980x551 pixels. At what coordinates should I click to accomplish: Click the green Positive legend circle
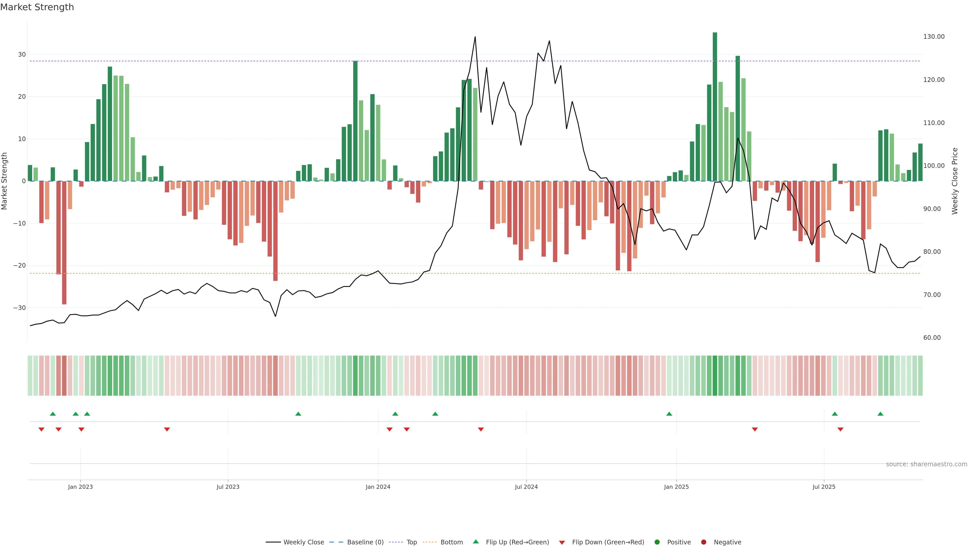pos(657,542)
